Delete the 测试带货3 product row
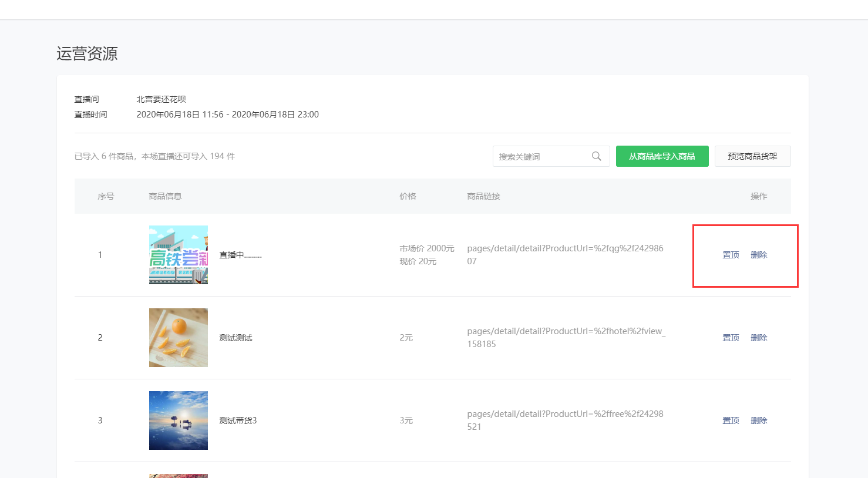The image size is (868, 478). [x=759, y=420]
